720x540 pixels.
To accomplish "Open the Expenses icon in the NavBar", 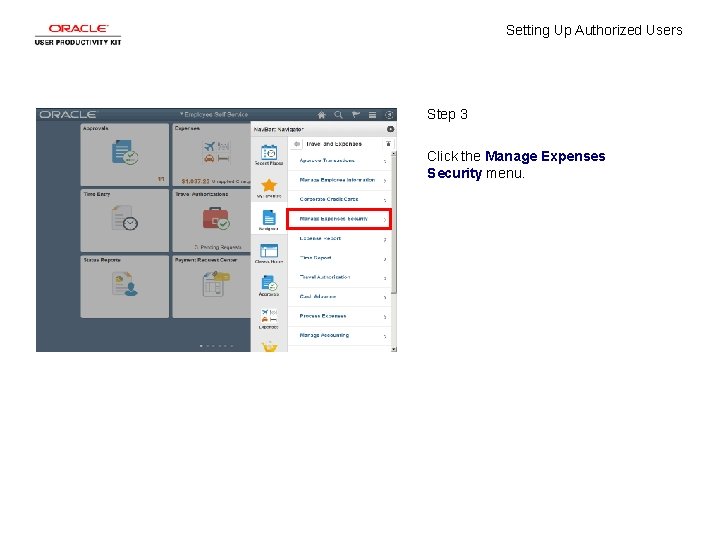I will [269, 319].
